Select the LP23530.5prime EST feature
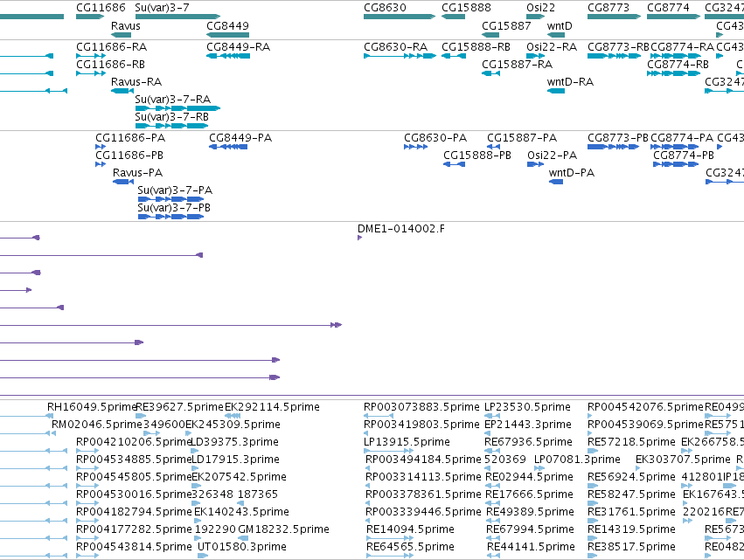Screen dimensions: 744x560 (x=492, y=416)
